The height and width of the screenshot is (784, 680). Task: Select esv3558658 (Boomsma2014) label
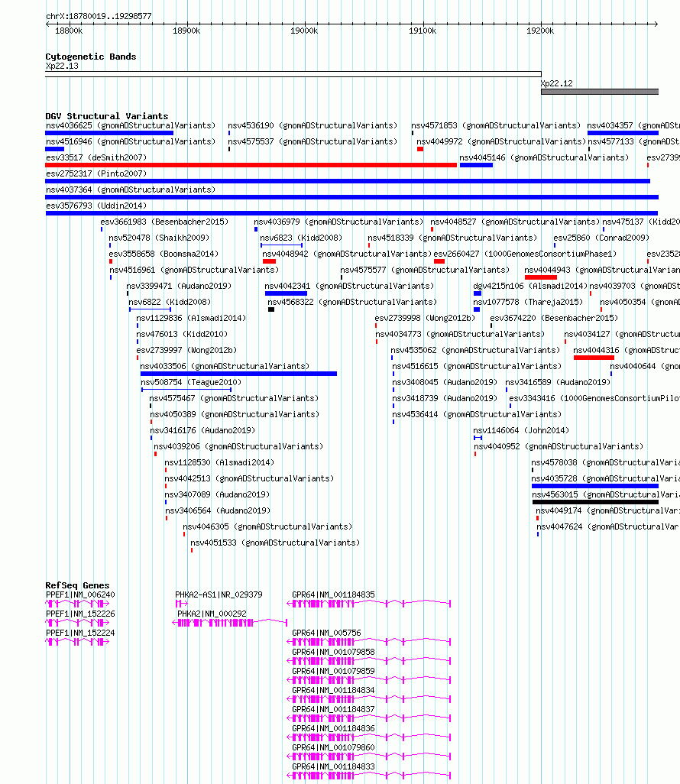coord(164,254)
